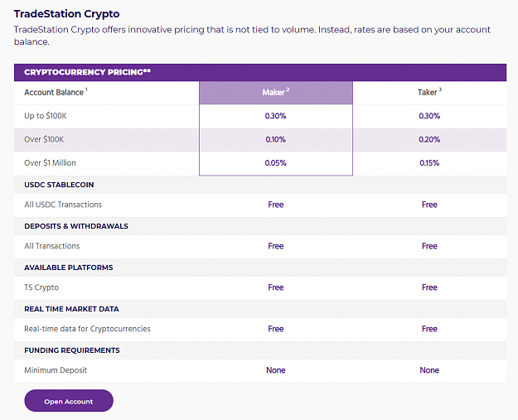518x420 pixels.
Task: Click Taker rate 0.30% for Up to $100K
Action: coord(429,116)
